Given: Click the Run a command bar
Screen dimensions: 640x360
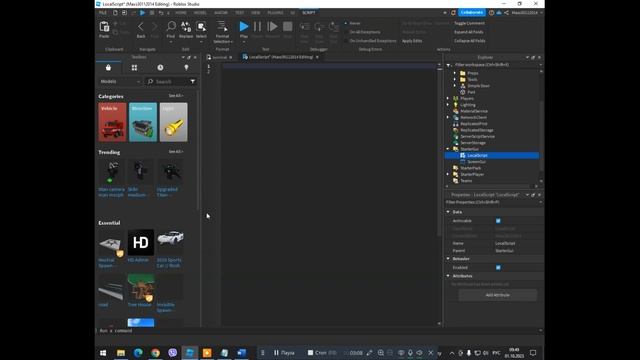Looking at the screenshot, I should (x=318, y=331).
